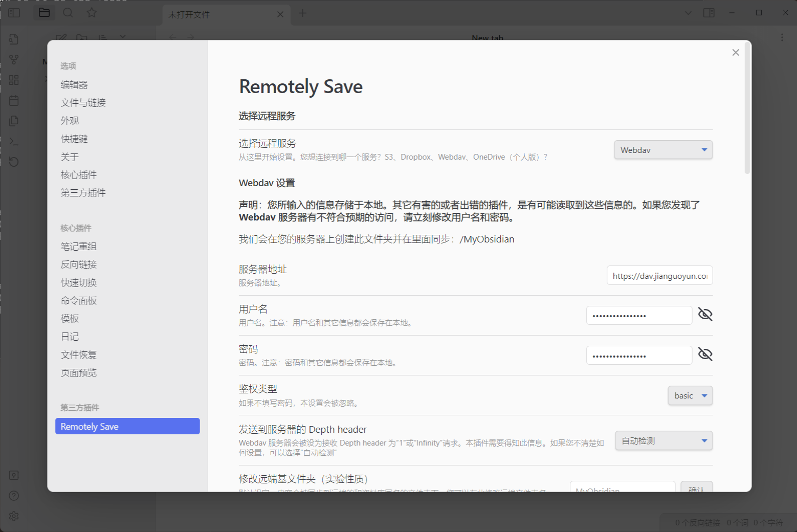Select 快捷键 in settings sidebar

click(x=74, y=139)
